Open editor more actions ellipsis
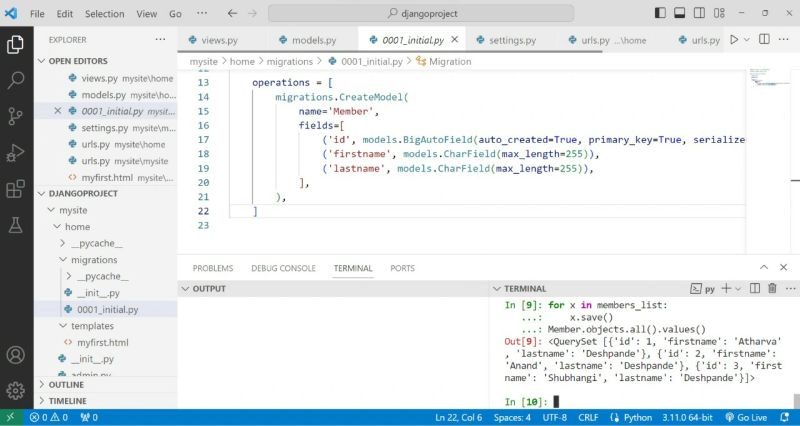The image size is (800, 426). click(x=784, y=39)
